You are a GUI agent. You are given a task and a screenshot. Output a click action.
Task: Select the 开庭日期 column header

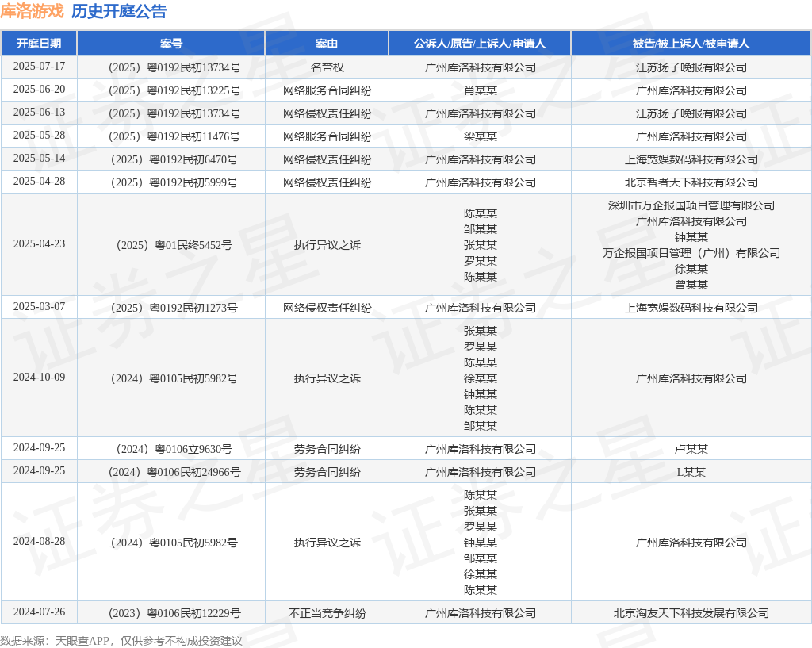39,44
